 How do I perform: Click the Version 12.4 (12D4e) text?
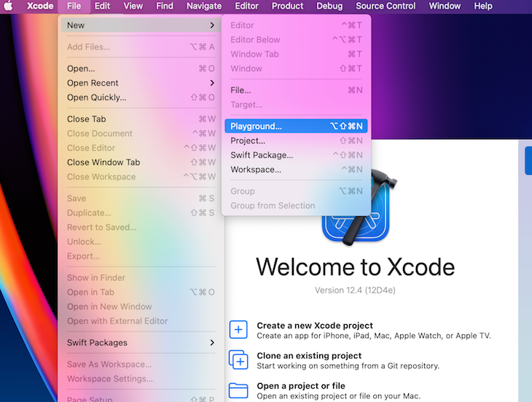click(x=355, y=291)
